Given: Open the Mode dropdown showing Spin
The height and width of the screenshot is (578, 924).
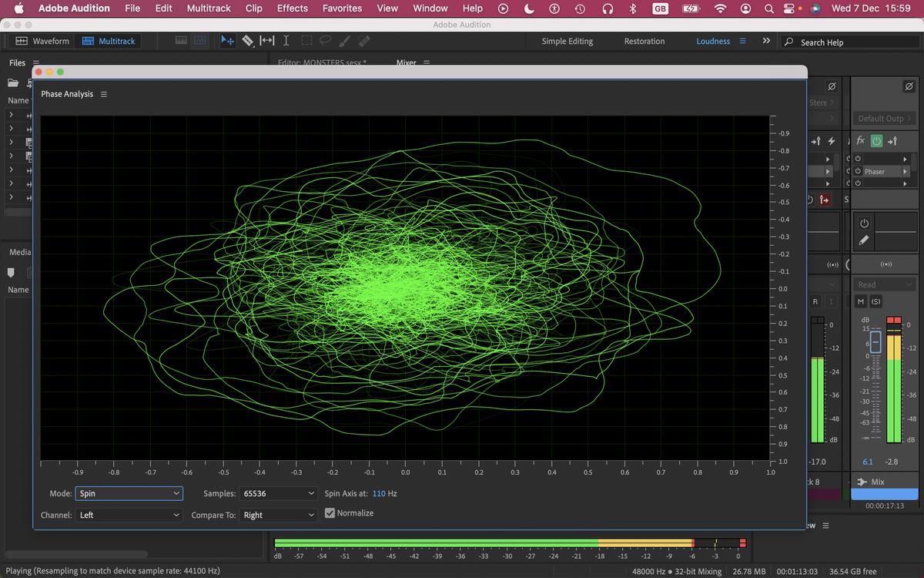Looking at the screenshot, I should 129,493.
